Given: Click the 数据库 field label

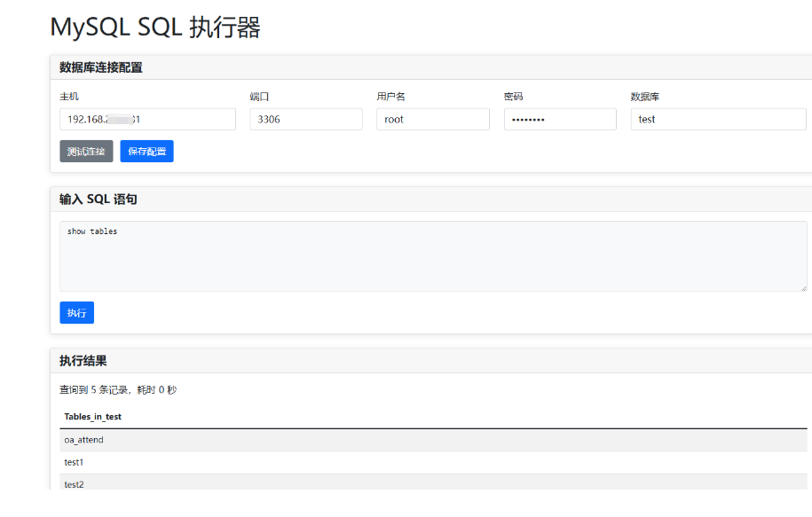Looking at the screenshot, I should click(645, 97).
